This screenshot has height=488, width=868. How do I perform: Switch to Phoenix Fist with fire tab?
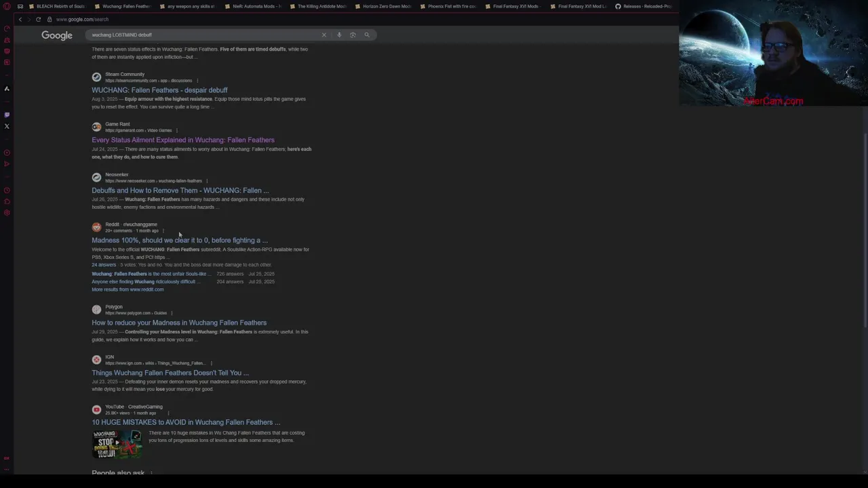pos(449,6)
